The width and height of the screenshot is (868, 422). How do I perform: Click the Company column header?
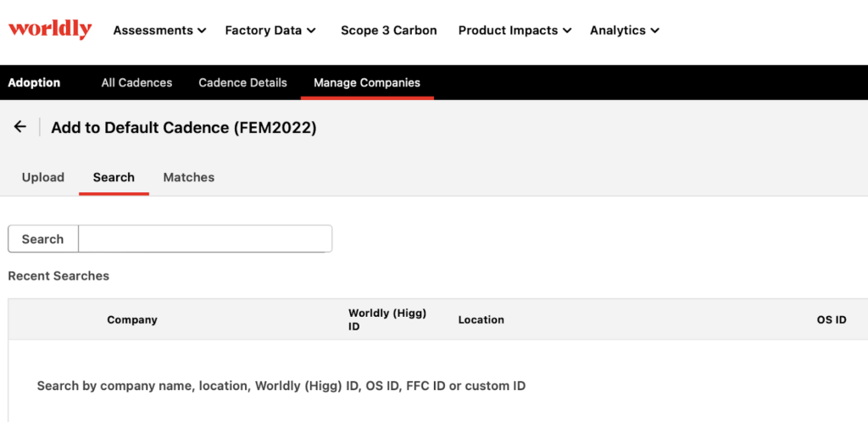[132, 319]
